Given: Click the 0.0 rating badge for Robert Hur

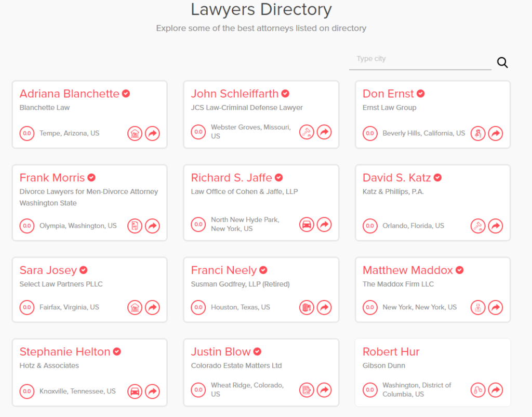Looking at the screenshot, I should tap(370, 389).
